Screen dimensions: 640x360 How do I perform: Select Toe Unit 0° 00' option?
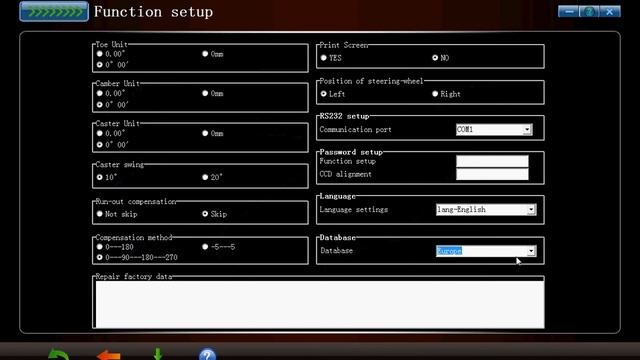pyautogui.click(x=100, y=64)
